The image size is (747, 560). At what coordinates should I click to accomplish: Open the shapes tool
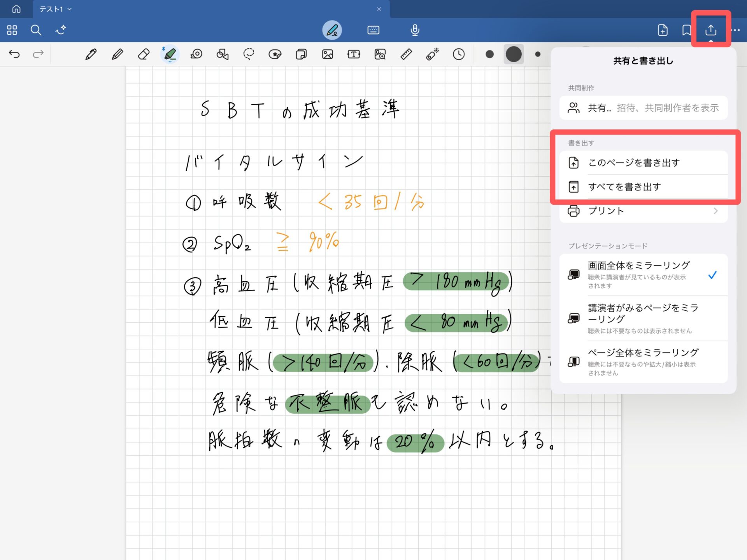point(223,54)
